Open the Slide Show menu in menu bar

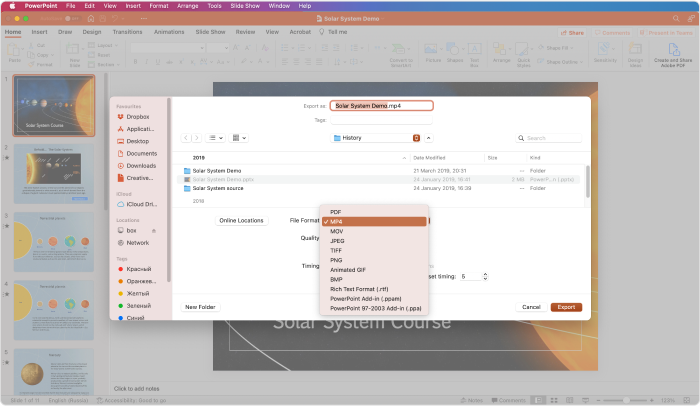pyautogui.click(x=245, y=6)
